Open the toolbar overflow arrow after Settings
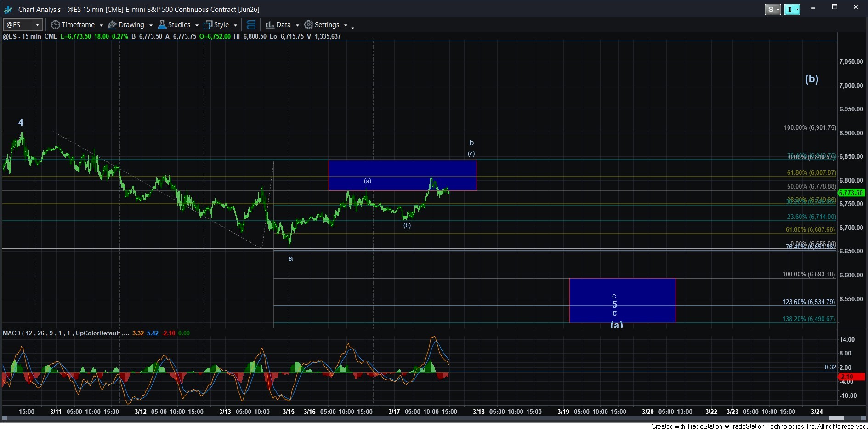This screenshot has width=868, height=430. (352, 28)
